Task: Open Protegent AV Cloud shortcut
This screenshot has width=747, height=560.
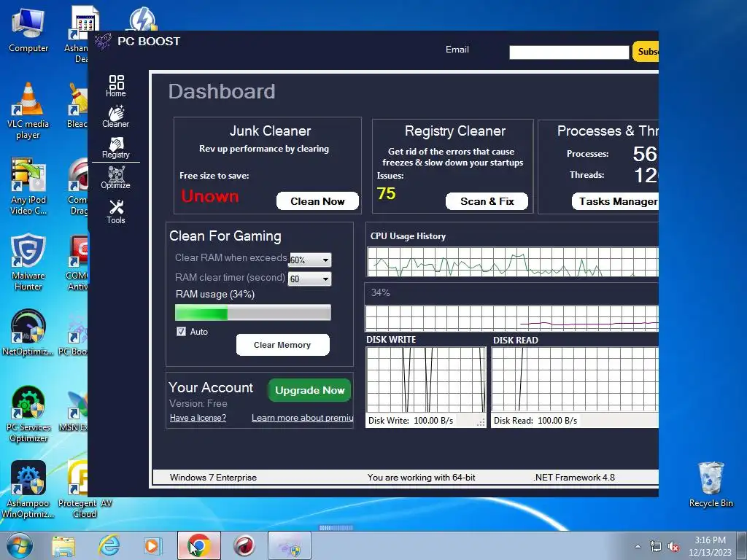Action: pyautogui.click(x=85, y=489)
